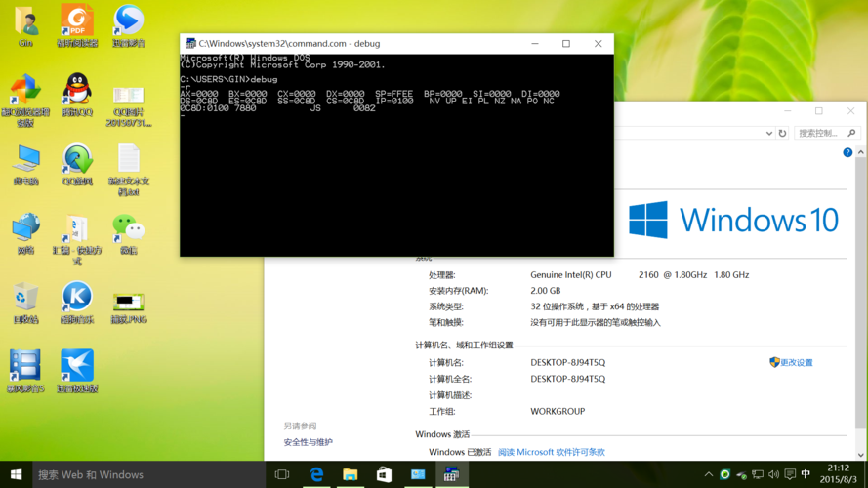Click the refresh button in System window address bar

782,133
